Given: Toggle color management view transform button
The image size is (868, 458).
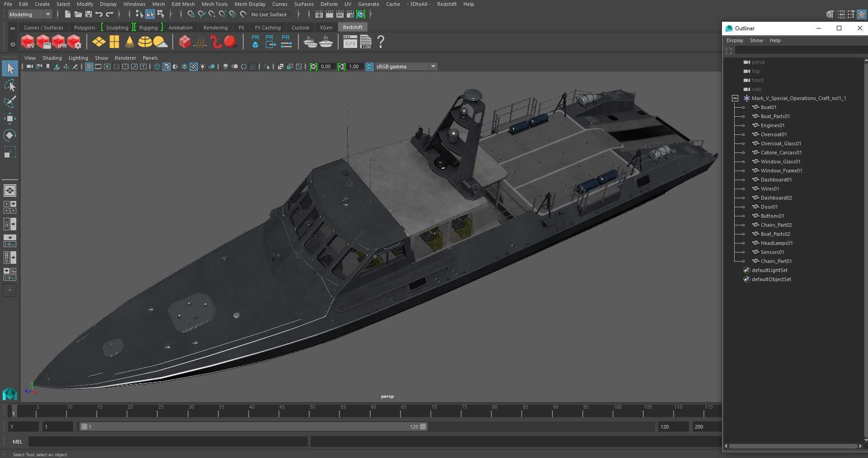Looking at the screenshot, I should pyautogui.click(x=369, y=67).
